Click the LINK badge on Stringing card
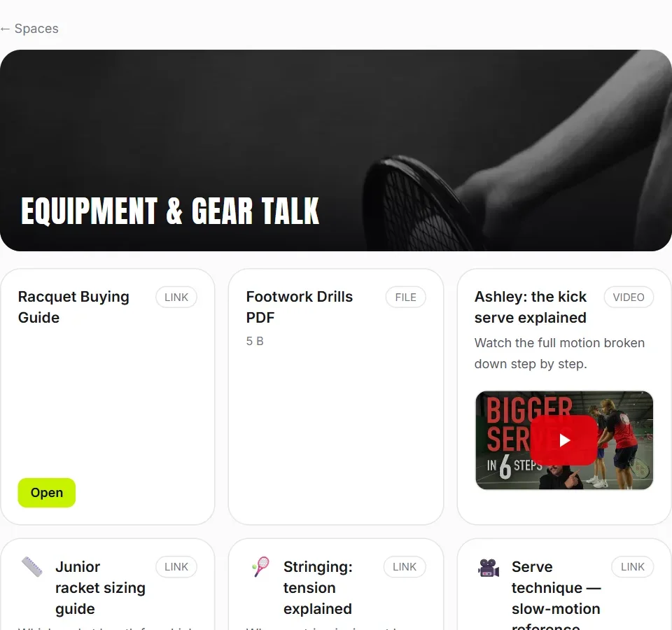 [x=404, y=566]
